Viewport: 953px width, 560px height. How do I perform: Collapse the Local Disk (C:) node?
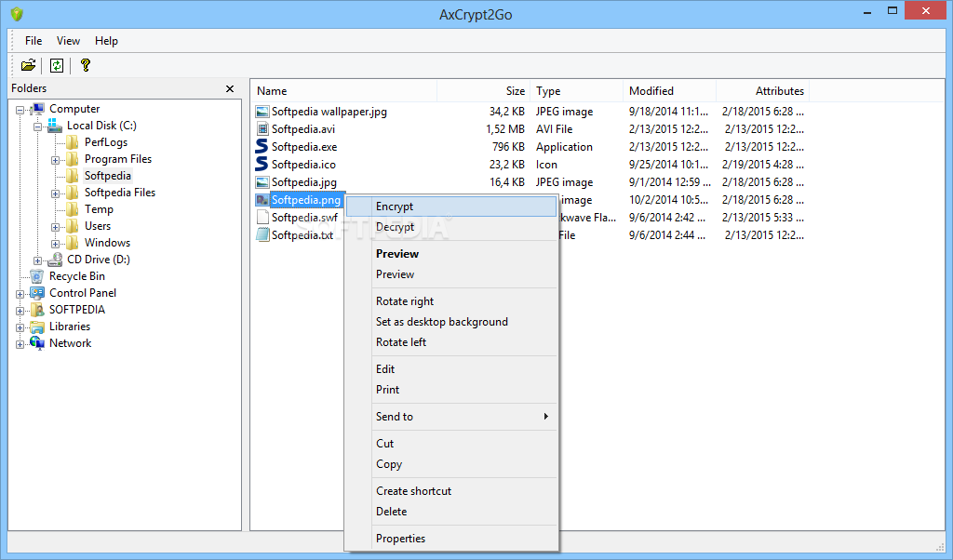(37, 127)
